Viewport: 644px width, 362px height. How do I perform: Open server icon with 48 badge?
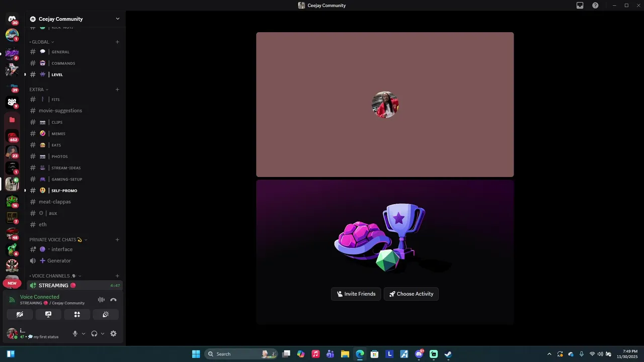pos(12,234)
